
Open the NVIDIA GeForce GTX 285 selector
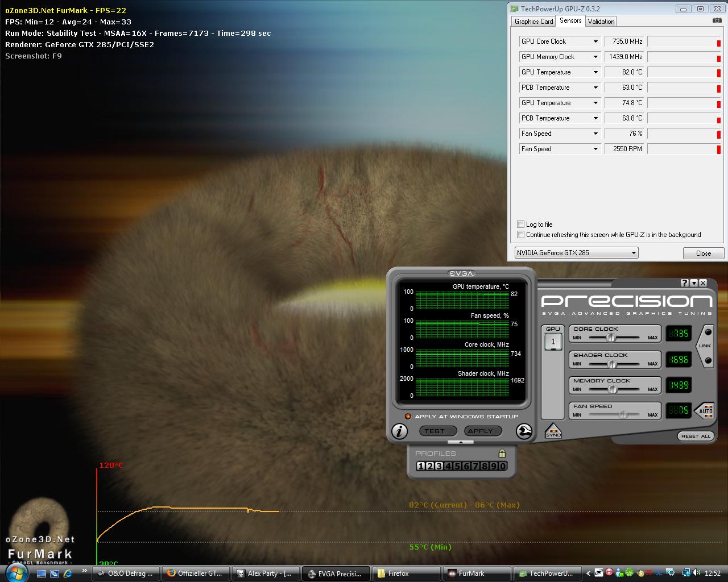pyautogui.click(x=576, y=253)
